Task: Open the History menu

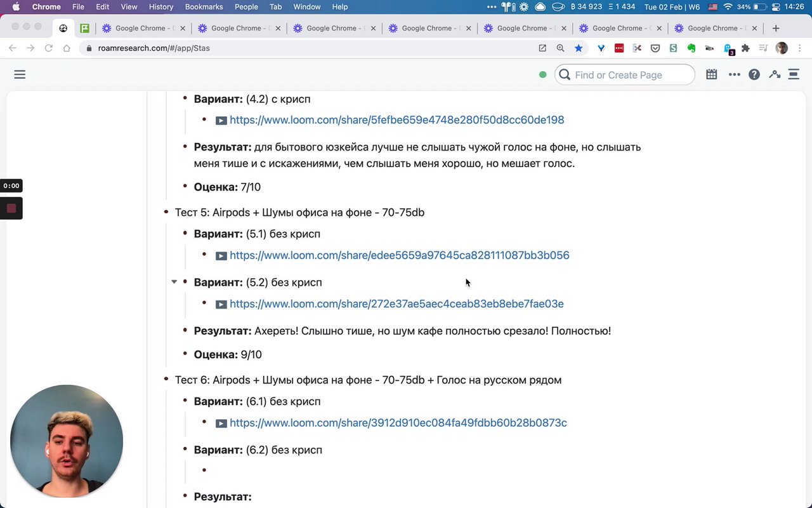Action: pos(160,7)
